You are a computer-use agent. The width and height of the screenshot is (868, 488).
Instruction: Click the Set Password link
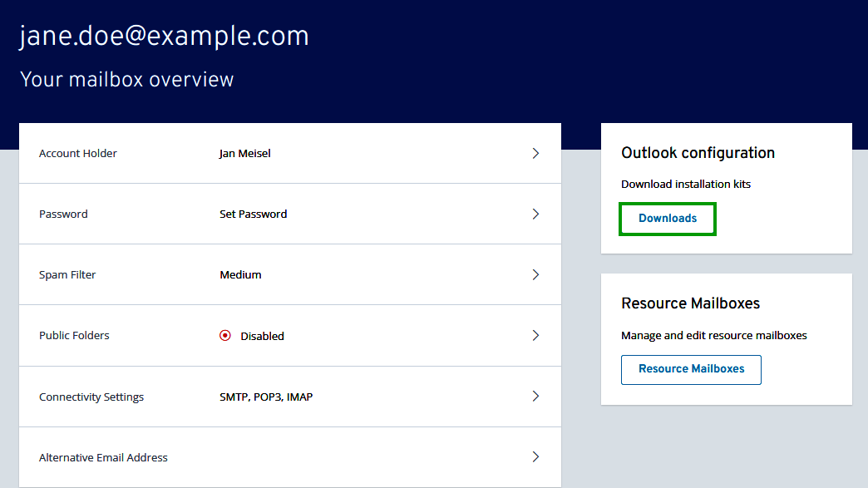pos(254,214)
